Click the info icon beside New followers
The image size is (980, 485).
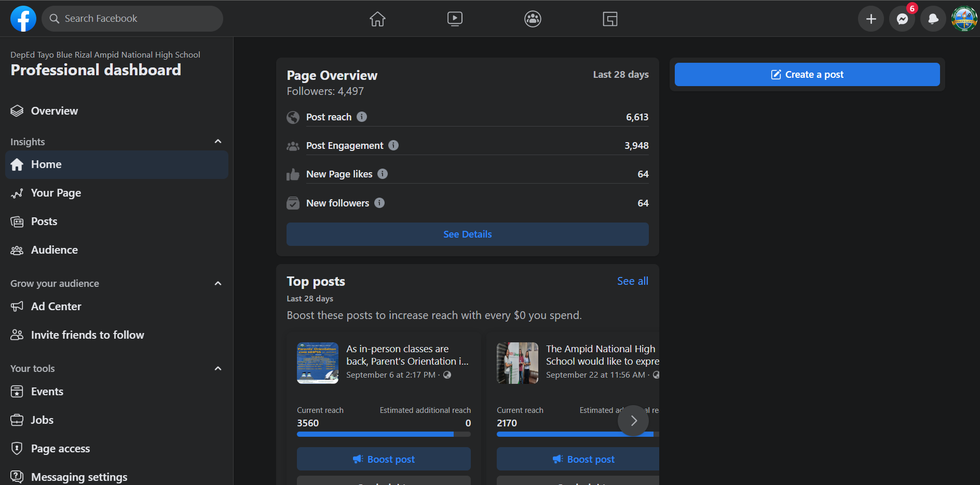tap(379, 203)
